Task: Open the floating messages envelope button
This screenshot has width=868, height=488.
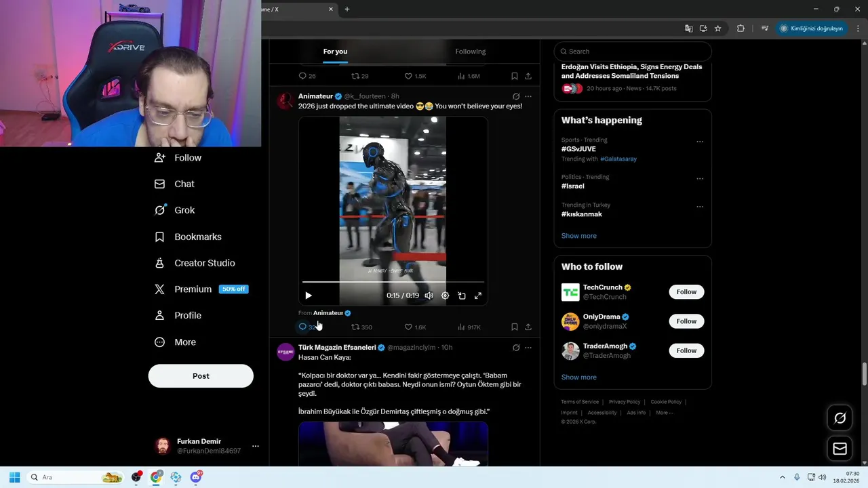Action: [840, 449]
